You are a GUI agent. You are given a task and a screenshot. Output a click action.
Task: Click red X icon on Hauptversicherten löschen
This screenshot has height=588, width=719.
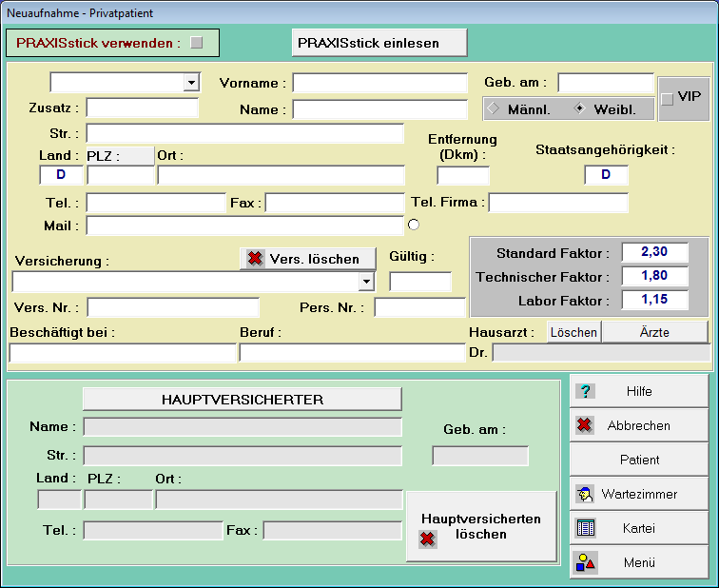[x=428, y=539]
